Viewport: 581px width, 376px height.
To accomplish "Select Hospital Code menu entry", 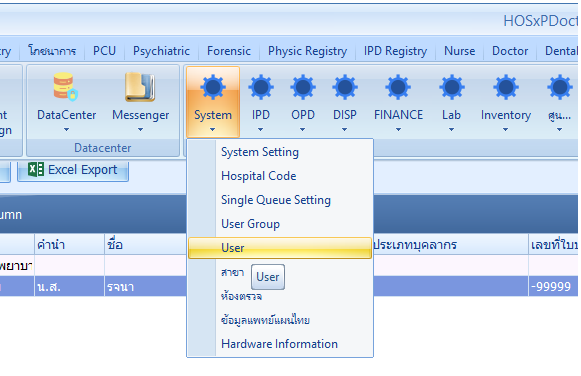I will click(280, 176).
